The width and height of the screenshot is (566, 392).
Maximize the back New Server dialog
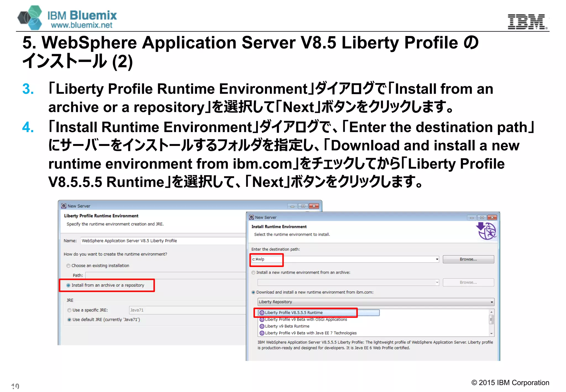click(303, 206)
